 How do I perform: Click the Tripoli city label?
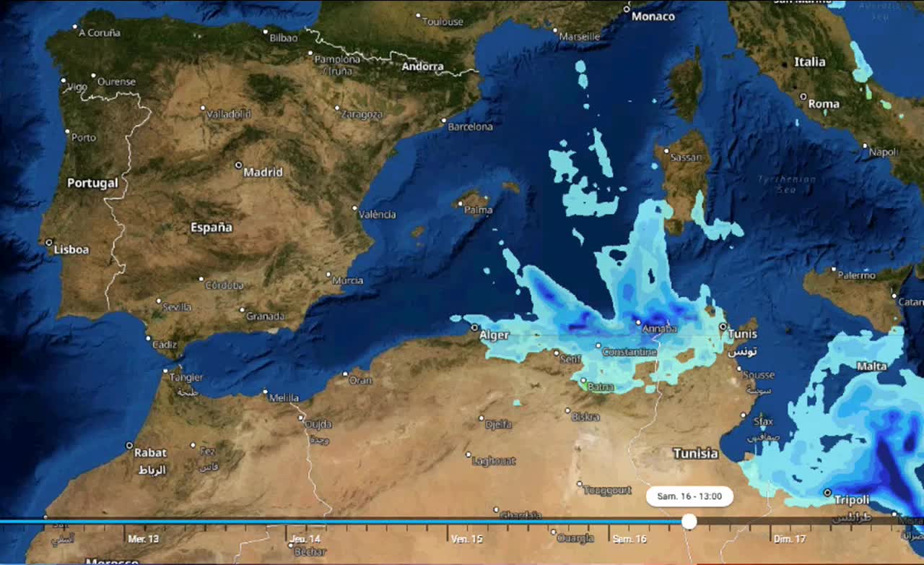click(x=852, y=500)
